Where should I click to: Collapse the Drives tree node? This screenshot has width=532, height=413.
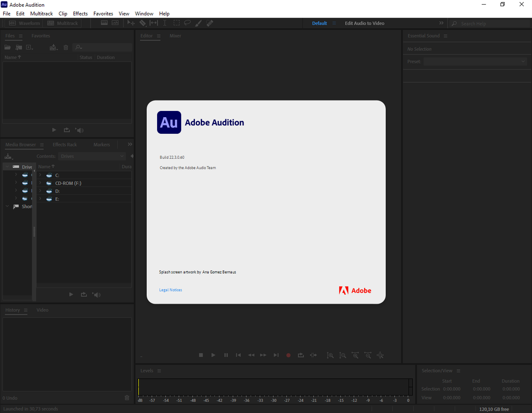(x=7, y=166)
